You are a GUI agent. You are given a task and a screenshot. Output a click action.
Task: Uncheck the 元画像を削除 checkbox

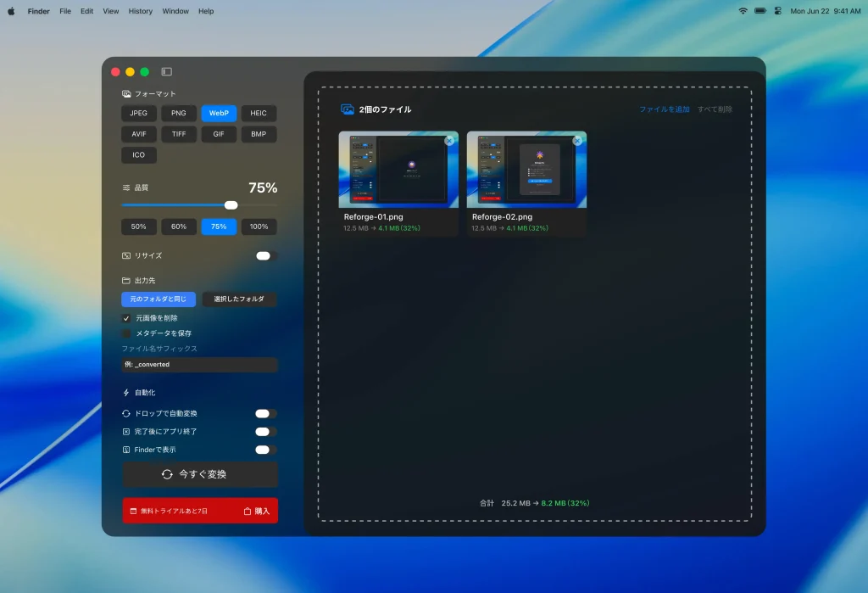[126, 318]
